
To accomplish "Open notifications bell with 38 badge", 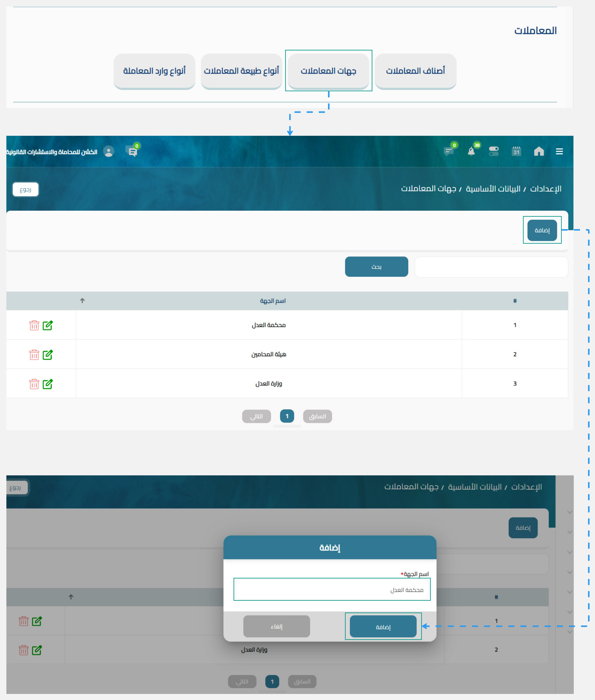I will (471, 151).
